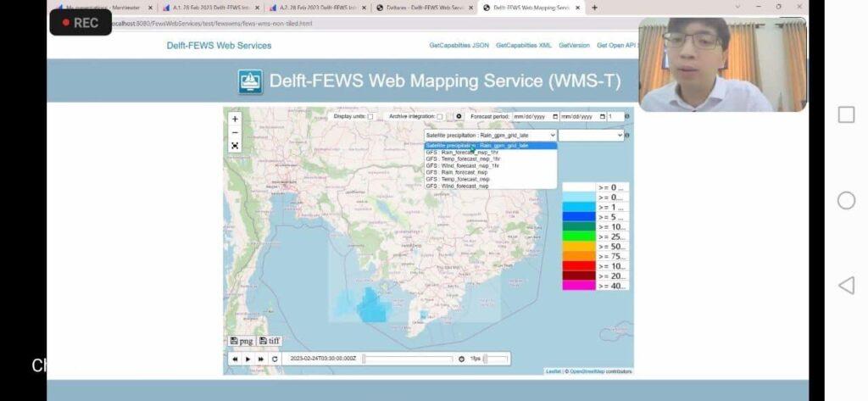Click the browser address bar URL

[x=210, y=24]
